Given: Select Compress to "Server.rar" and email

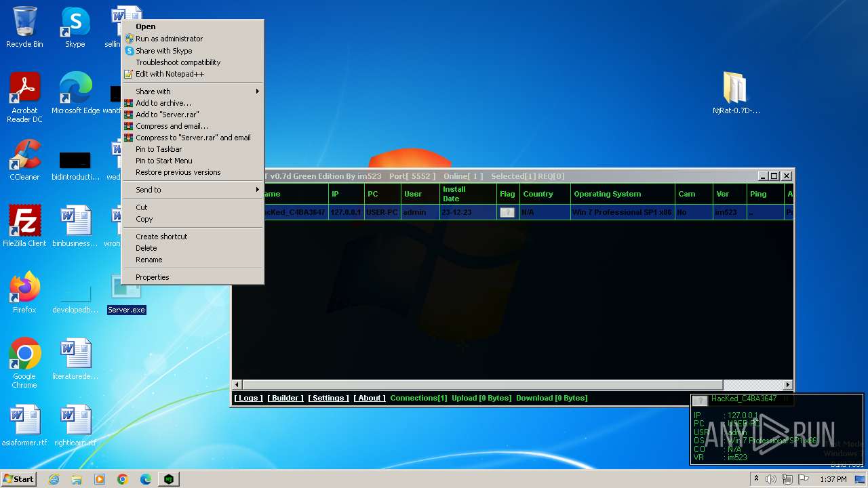Looking at the screenshot, I should [193, 138].
